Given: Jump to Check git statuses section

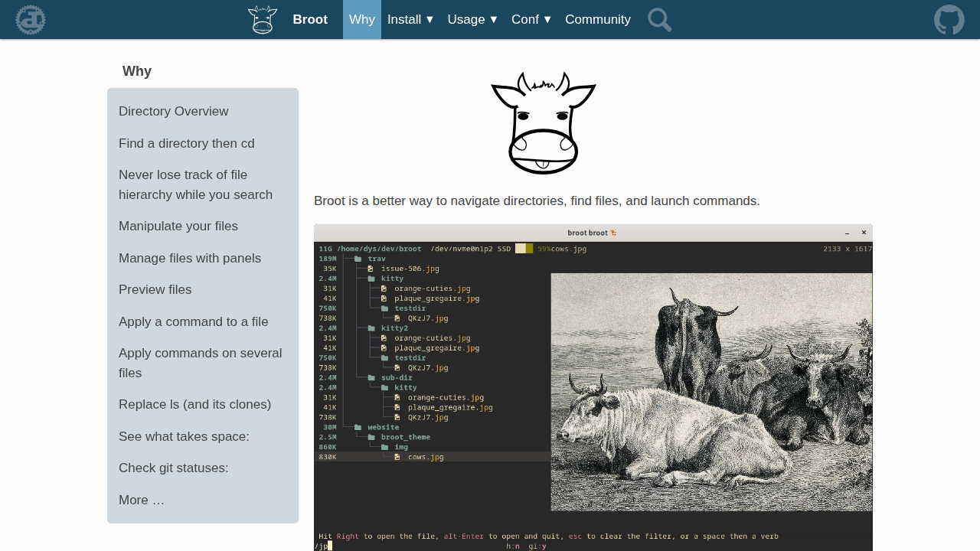Looking at the screenshot, I should point(174,468).
